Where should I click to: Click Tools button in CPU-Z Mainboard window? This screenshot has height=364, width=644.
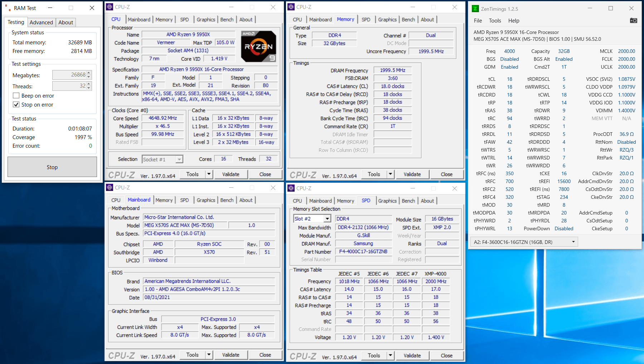pos(192,355)
